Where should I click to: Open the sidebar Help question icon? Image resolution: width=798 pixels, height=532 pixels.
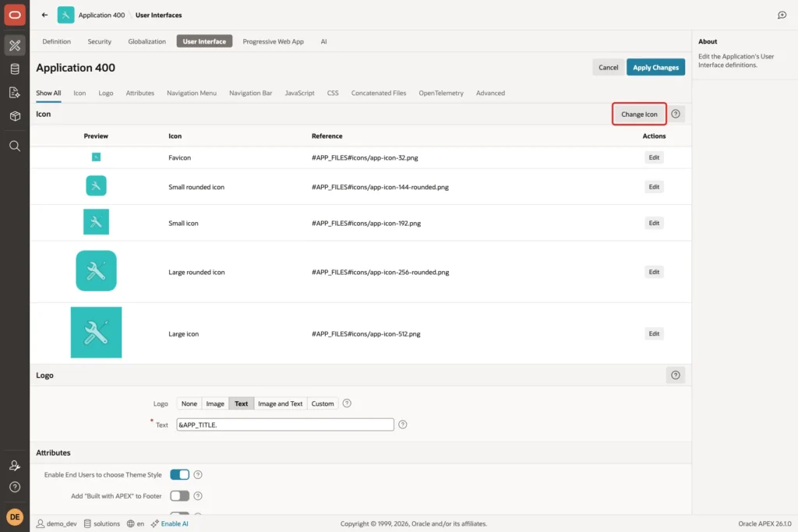pos(15,488)
